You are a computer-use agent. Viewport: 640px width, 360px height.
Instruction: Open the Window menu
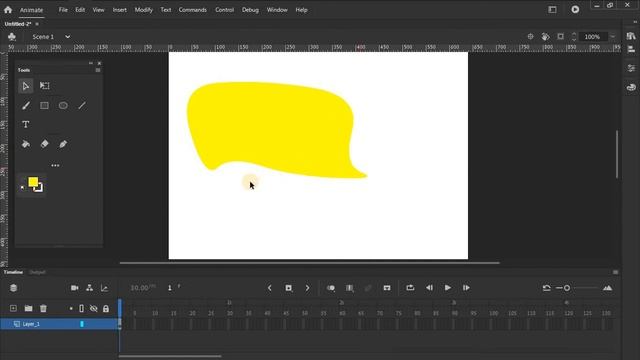click(x=277, y=10)
